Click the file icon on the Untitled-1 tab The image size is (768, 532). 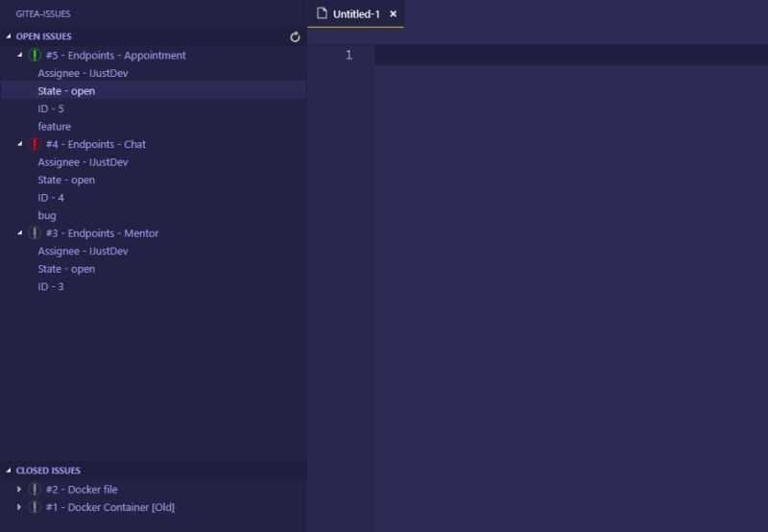click(x=322, y=13)
